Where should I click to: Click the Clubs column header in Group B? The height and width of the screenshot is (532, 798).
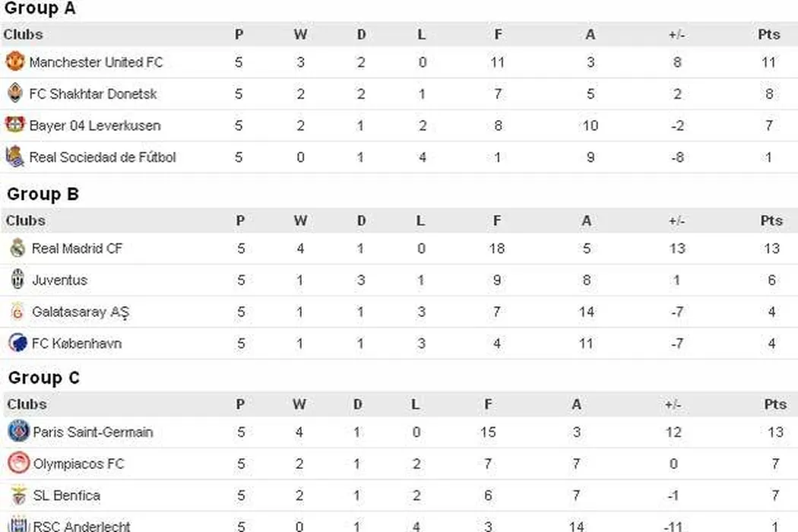click(26, 220)
